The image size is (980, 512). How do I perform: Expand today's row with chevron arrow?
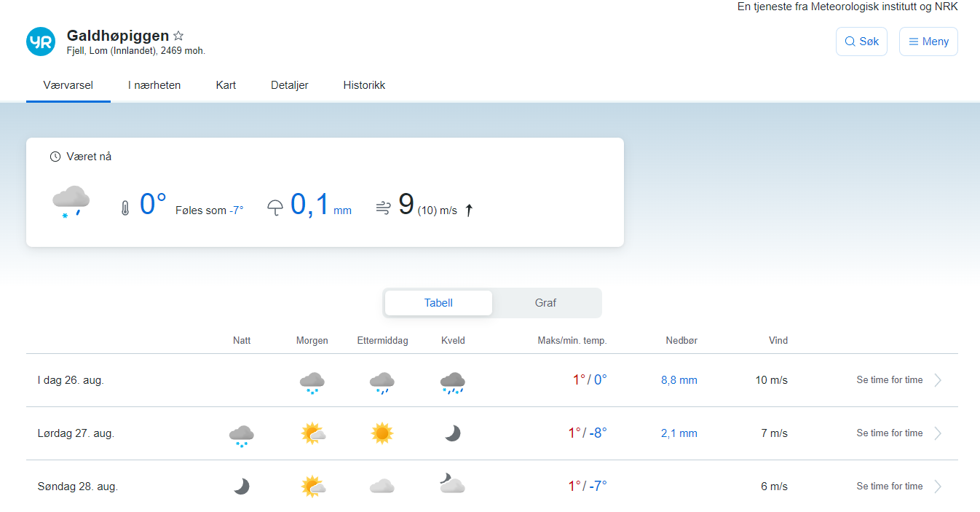click(938, 380)
